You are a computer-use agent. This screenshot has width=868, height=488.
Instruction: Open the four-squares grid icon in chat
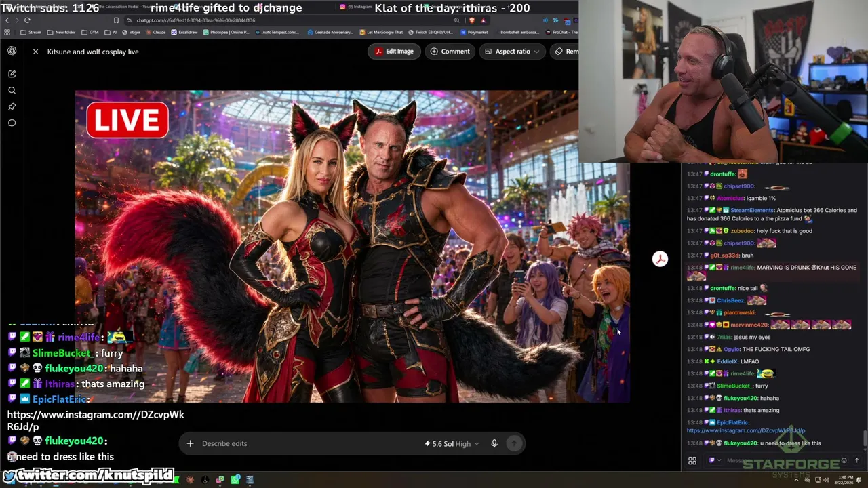click(692, 461)
